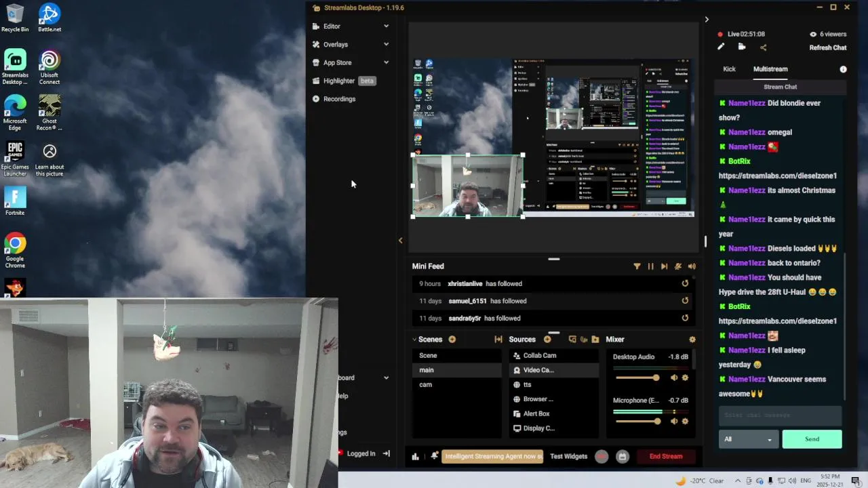The width and height of the screenshot is (868, 488).
Task: Select the 'main' scene
Action: click(457, 370)
